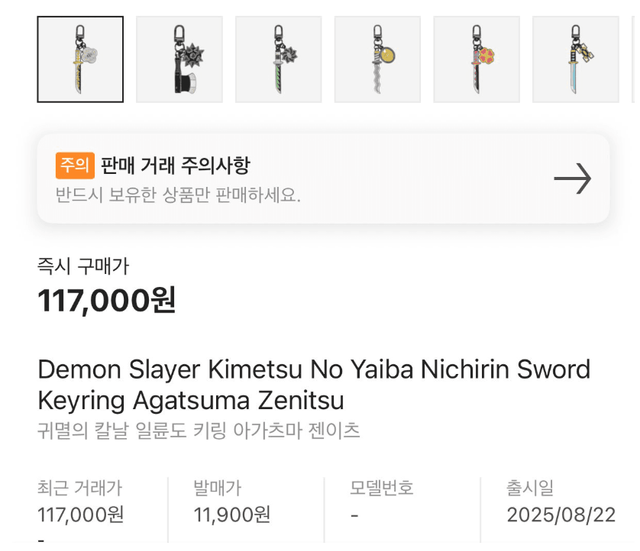Click the right arrow on sales notice
The width and height of the screenshot is (640, 551).
pos(572,179)
